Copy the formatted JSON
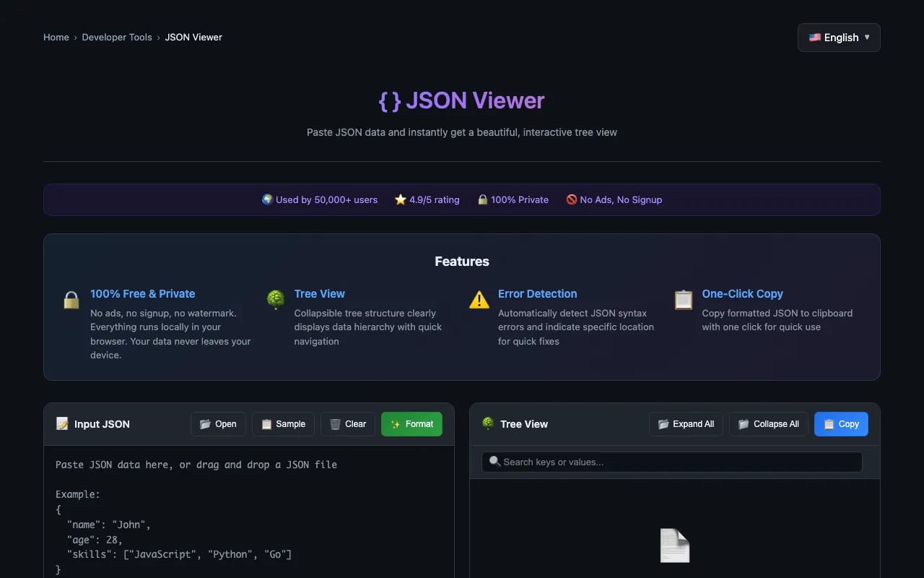 tap(841, 424)
